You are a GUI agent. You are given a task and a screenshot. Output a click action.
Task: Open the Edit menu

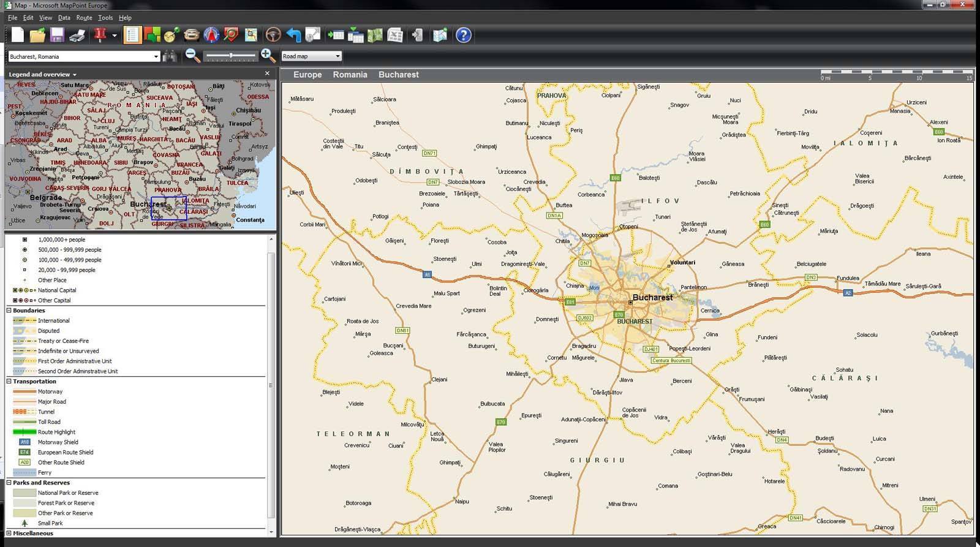pyautogui.click(x=28, y=18)
